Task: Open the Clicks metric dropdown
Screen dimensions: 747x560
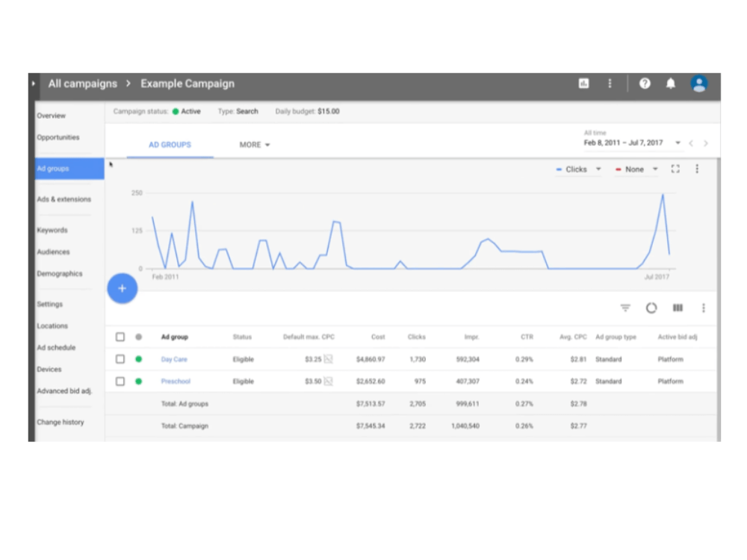Action: 578,169
